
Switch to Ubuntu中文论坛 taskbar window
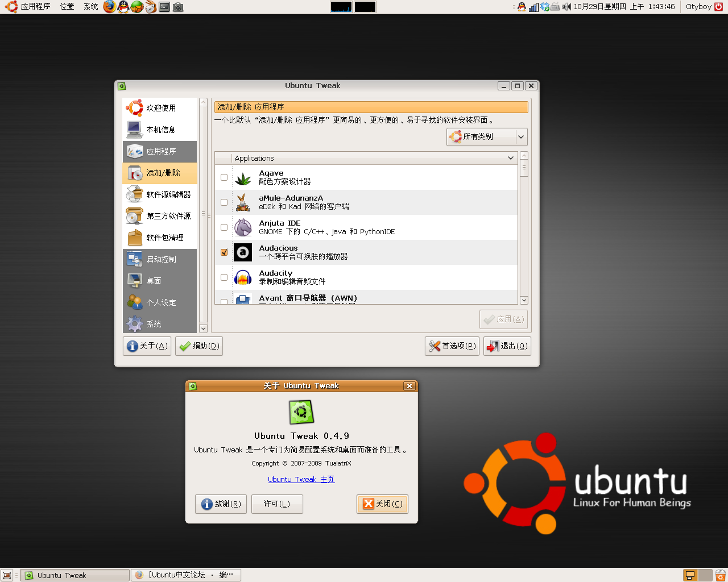coord(186,575)
